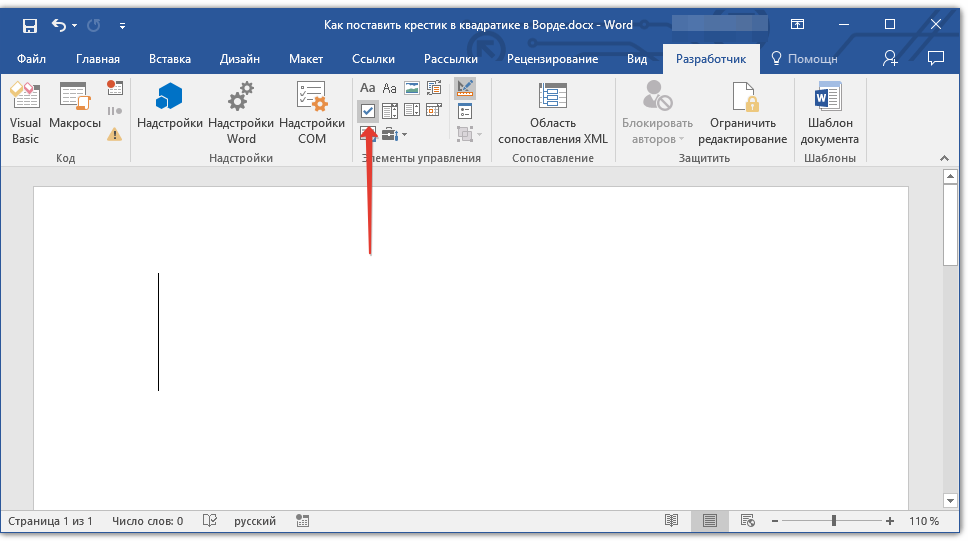The height and width of the screenshot is (541, 968).
Task: Click the zoom slider in status bar
Action: (834, 521)
